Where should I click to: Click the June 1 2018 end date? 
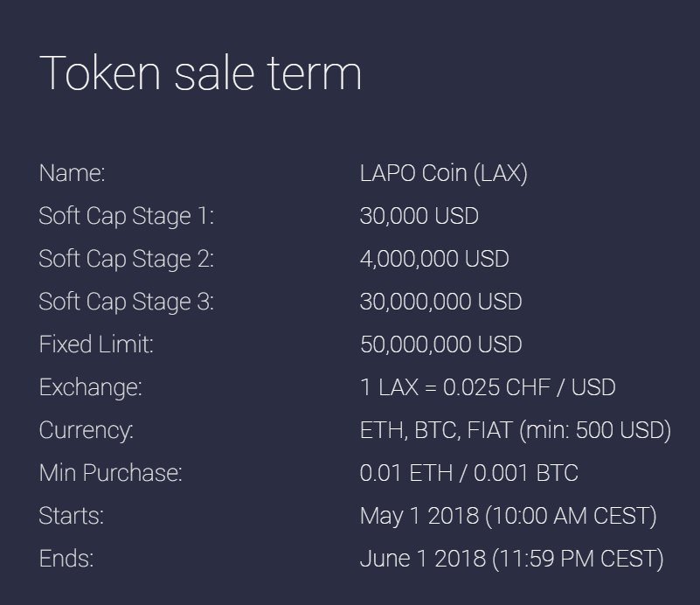423,559
